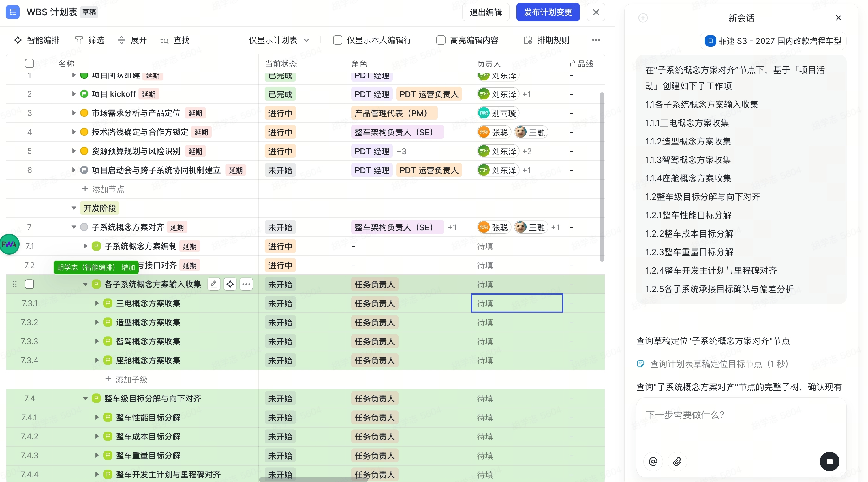Click the @ mention icon in chat
The width and height of the screenshot is (868, 482).
(653, 461)
